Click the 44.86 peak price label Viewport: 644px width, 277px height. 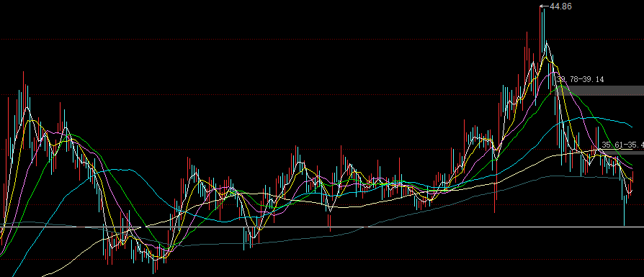tap(560, 6)
